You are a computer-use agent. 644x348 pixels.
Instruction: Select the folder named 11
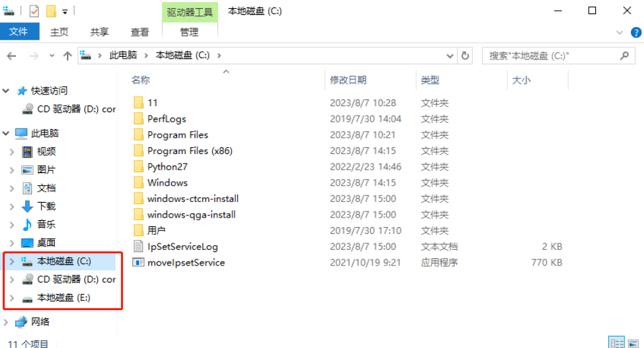click(x=152, y=103)
